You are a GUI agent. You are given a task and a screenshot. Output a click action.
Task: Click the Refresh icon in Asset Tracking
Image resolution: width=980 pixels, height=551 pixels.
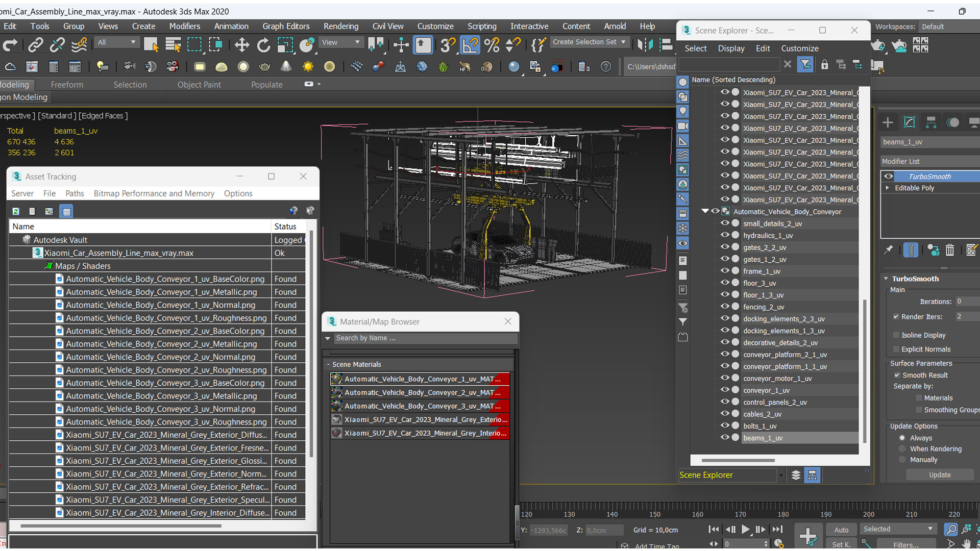click(x=16, y=211)
